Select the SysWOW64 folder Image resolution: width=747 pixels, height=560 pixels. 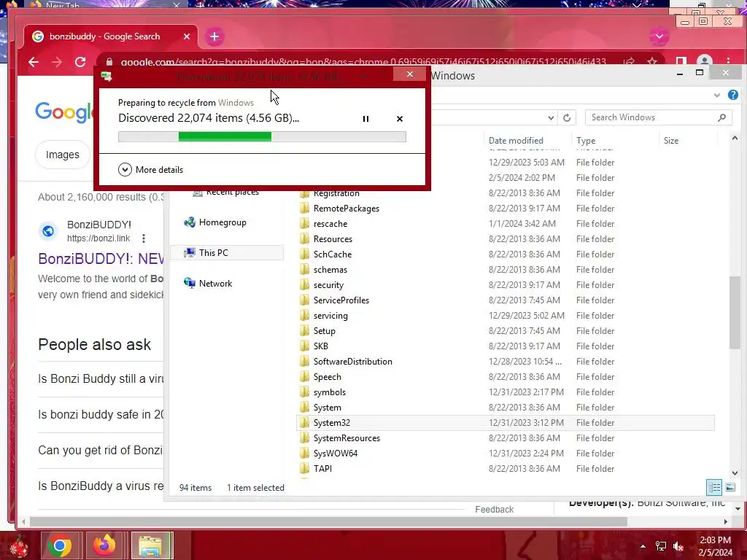click(x=505, y=454)
